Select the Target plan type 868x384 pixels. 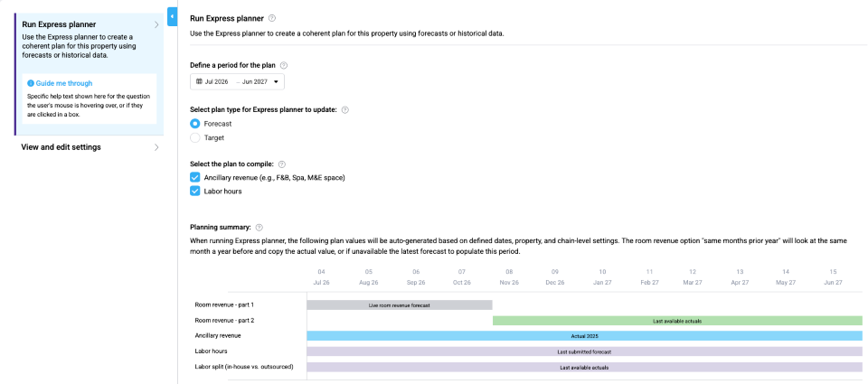click(195, 137)
